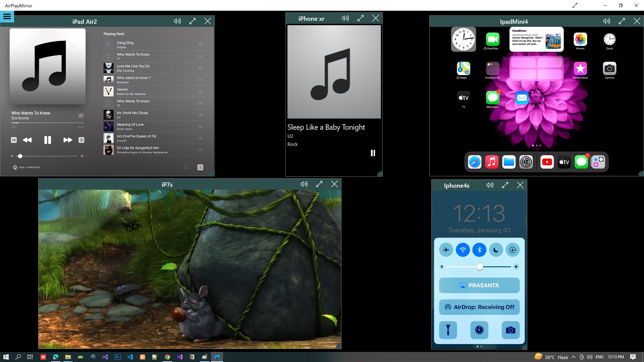644x362 pixels.
Task: Open the Camera from Iphone4s control center
Action: click(x=511, y=330)
